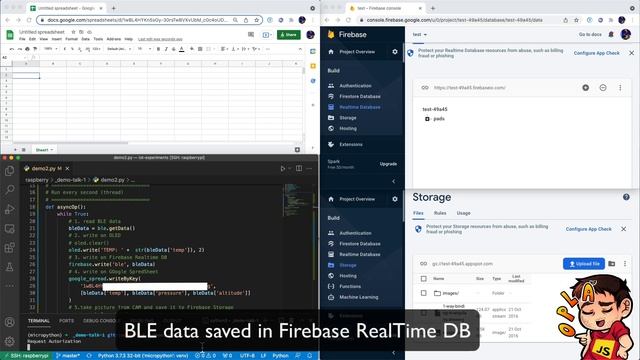Viewport: 640px width, 360px height.
Task: Open VS Code Explorer icon
Action: 9,171
